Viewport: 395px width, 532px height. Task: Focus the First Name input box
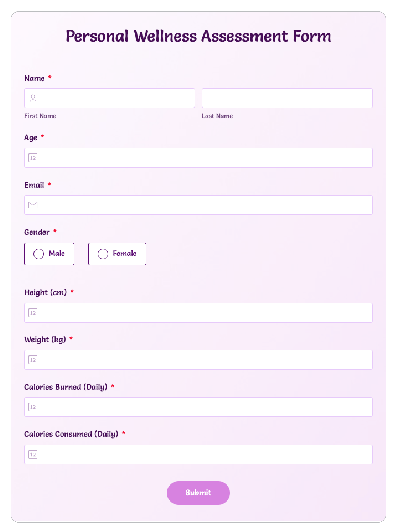109,98
